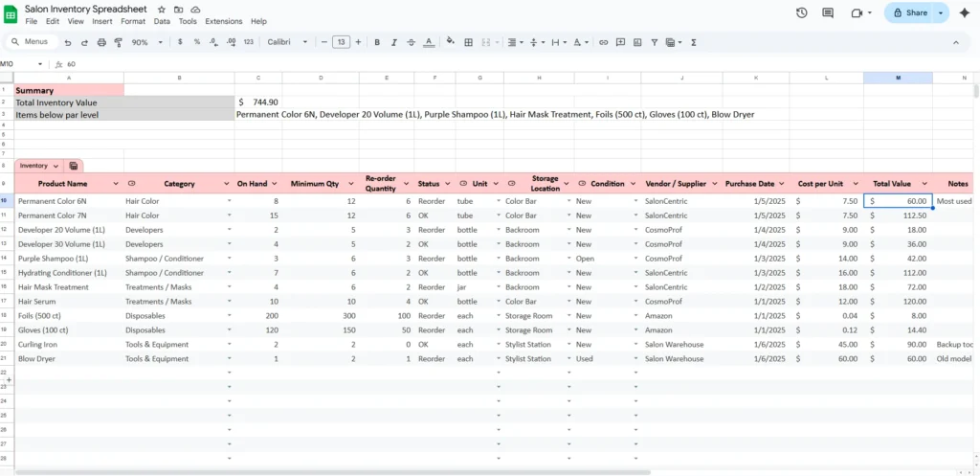Collapse the toolbar with the chevron
The height and width of the screenshot is (476, 980).
(956, 42)
